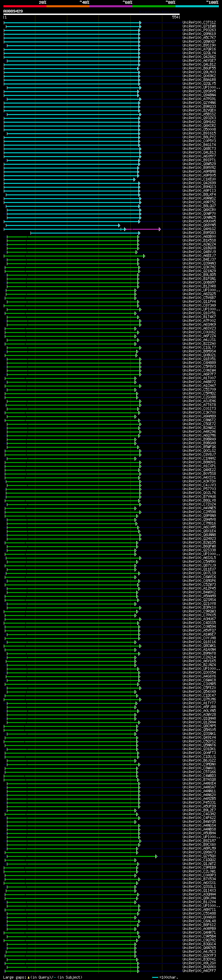Select hit label UniRef100_Q68YN5
This screenshot has height=980, width=222.
(199, 225)
